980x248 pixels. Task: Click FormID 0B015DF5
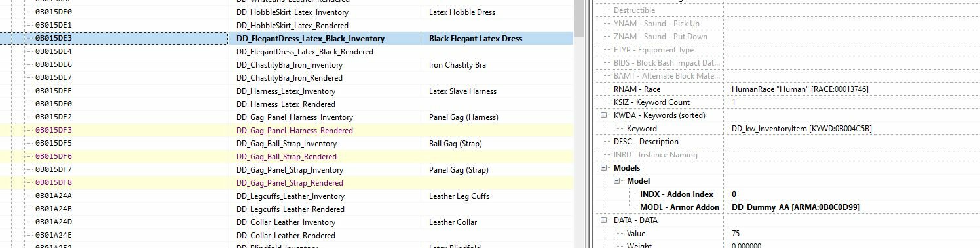pyautogui.click(x=54, y=144)
